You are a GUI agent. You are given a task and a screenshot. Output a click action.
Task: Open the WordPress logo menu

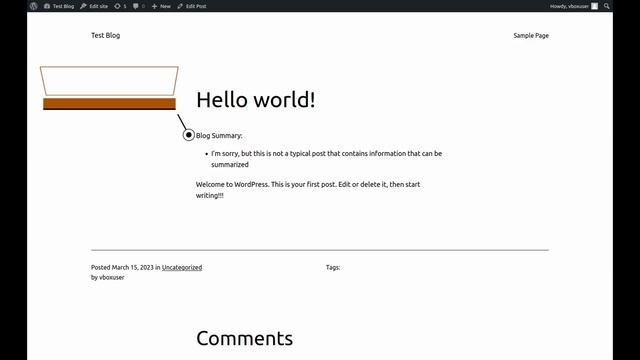pos(34,6)
